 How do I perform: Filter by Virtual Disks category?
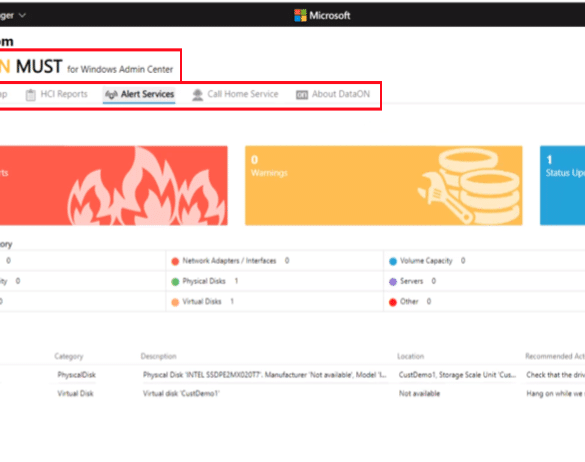[x=202, y=302]
